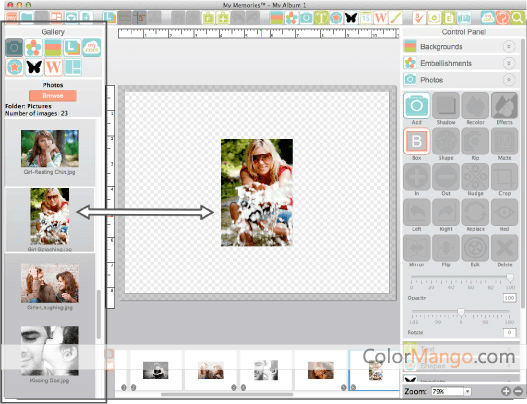Click the Text T icon in toolbar
The height and width of the screenshot is (404, 527).
tap(321, 17)
